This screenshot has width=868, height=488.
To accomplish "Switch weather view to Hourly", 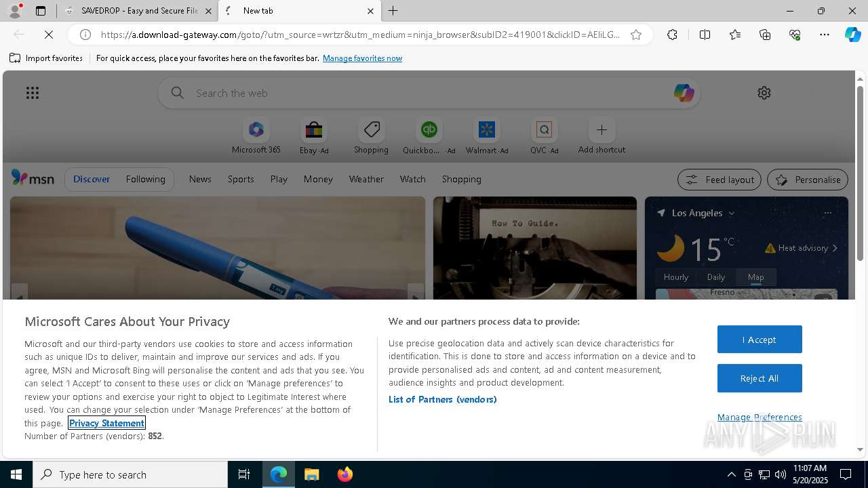I will click(x=676, y=277).
